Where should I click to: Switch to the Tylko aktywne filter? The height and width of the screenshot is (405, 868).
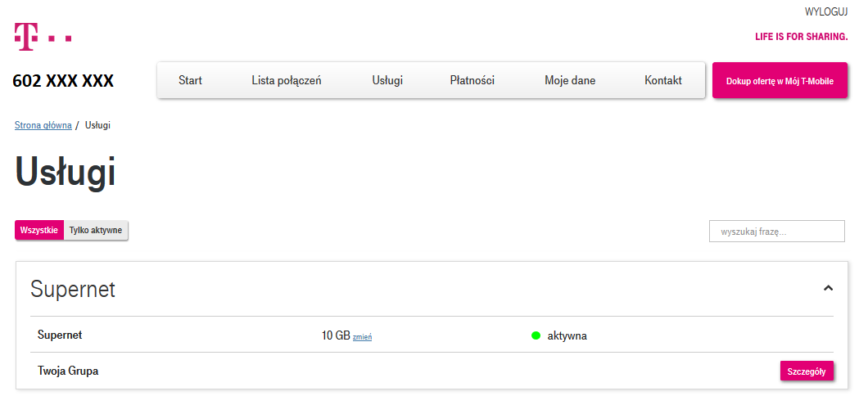(x=96, y=230)
